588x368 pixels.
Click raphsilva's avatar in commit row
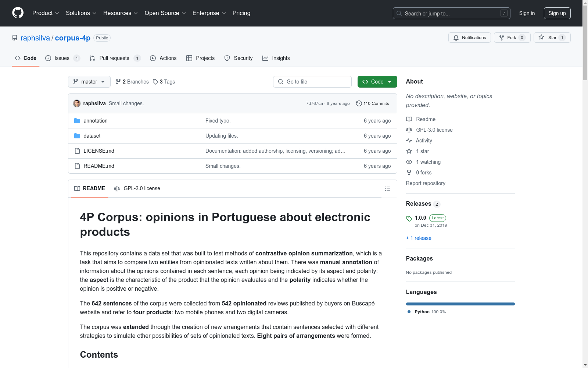tap(77, 103)
